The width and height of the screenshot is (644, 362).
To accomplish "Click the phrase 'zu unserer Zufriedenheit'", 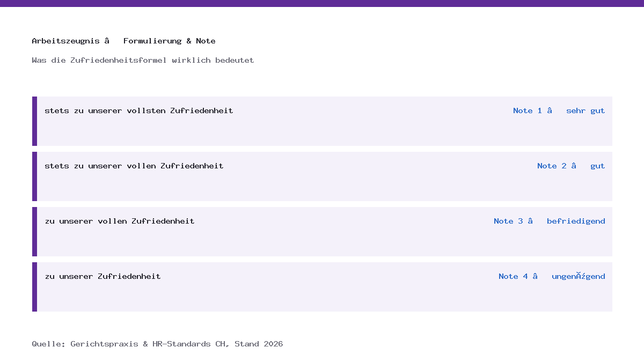I will pos(103,276).
